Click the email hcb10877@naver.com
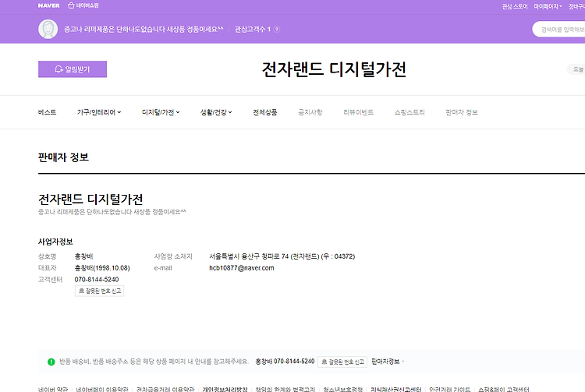Viewport: 585px width, 392px height. coord(241,268)
